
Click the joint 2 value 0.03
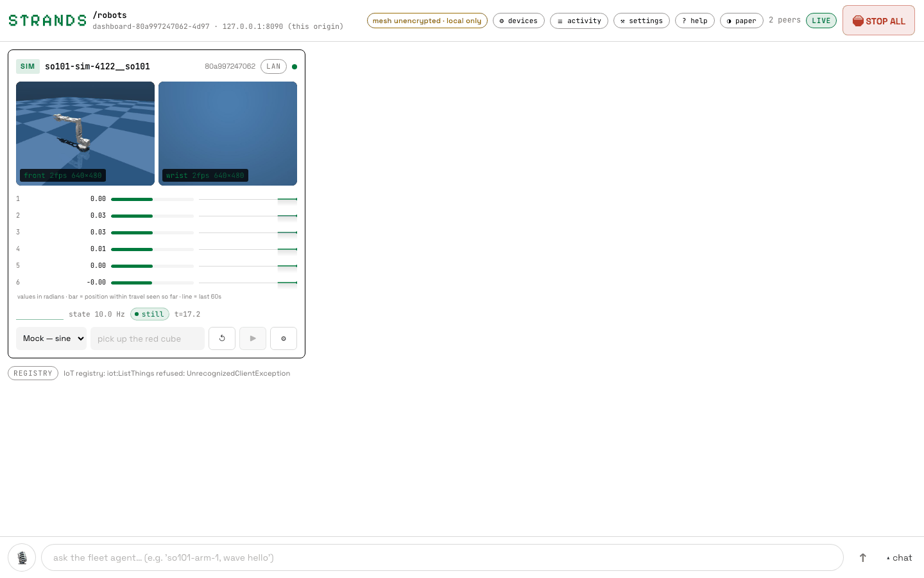98,216
